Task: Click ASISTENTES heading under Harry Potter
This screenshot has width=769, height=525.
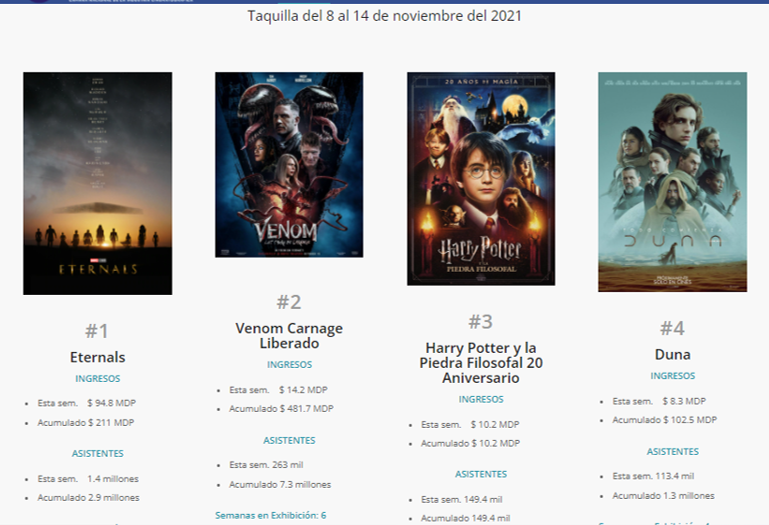Action: tap(481, 474)
